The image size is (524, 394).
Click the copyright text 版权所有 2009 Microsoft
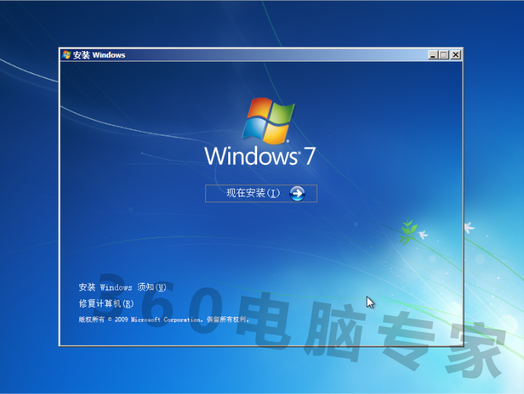coord(164,319)
